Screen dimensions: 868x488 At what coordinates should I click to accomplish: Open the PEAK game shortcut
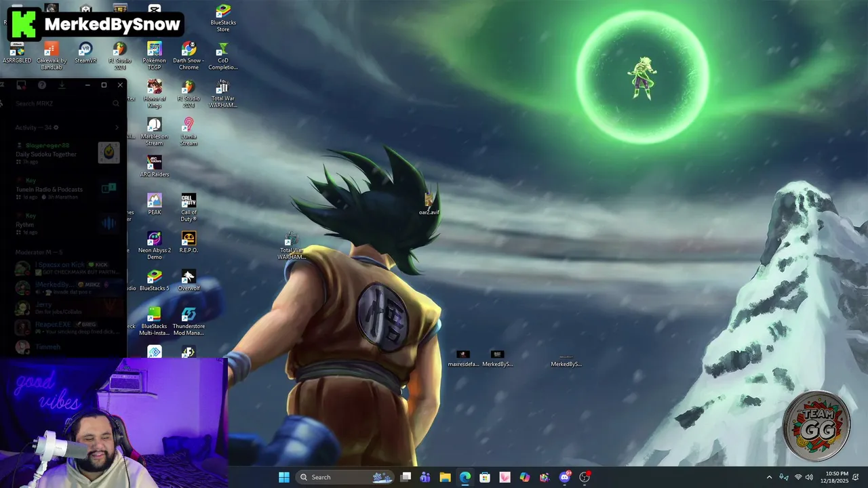tap(155, 205)
